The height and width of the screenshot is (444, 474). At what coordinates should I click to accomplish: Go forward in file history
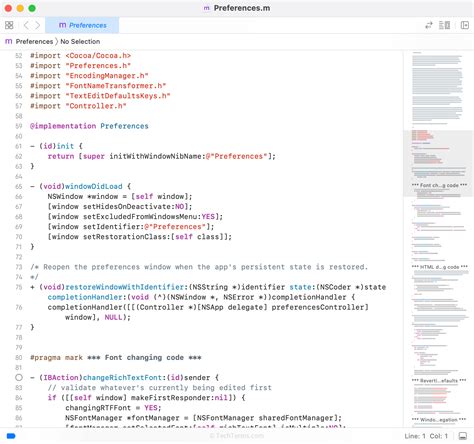point(37,25)
